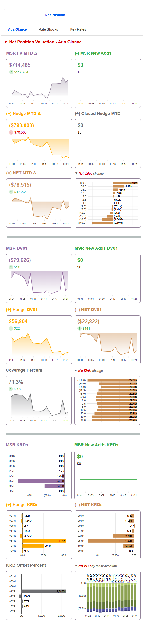Open the Key Rates tab
This screenshot has height=644, width=147.
[78, 29]
